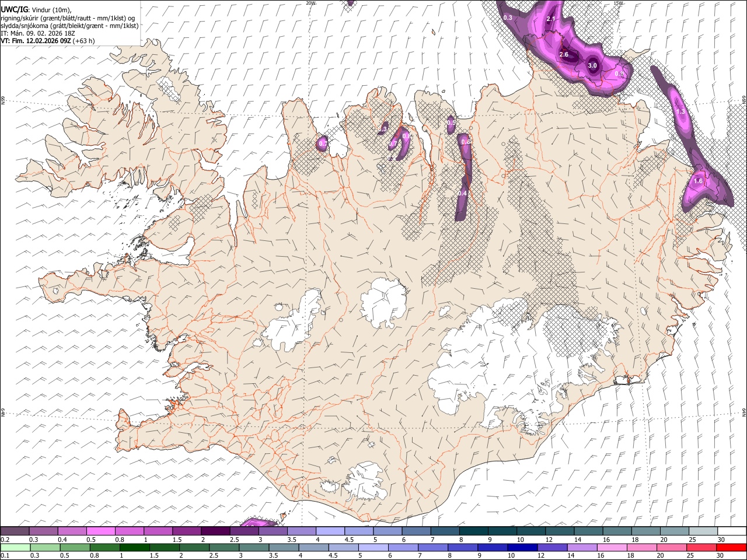This screenshot has width=747, height=560.
Task: Click the 2.1 precipitation value label
Action: pyautogui.click(x=550, y=19)
